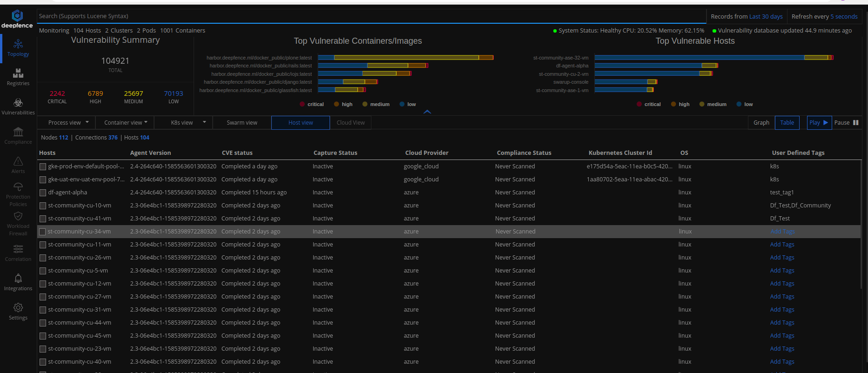Toggle high legend in hosts chart
The image size is (868, 373).
680,104
